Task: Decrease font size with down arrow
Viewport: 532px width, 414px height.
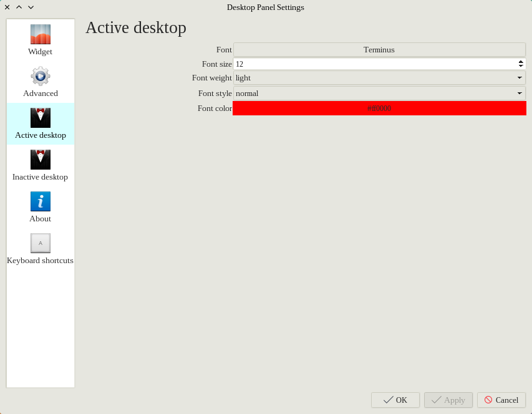Action: pyautogui.click(x=521, y=66)
